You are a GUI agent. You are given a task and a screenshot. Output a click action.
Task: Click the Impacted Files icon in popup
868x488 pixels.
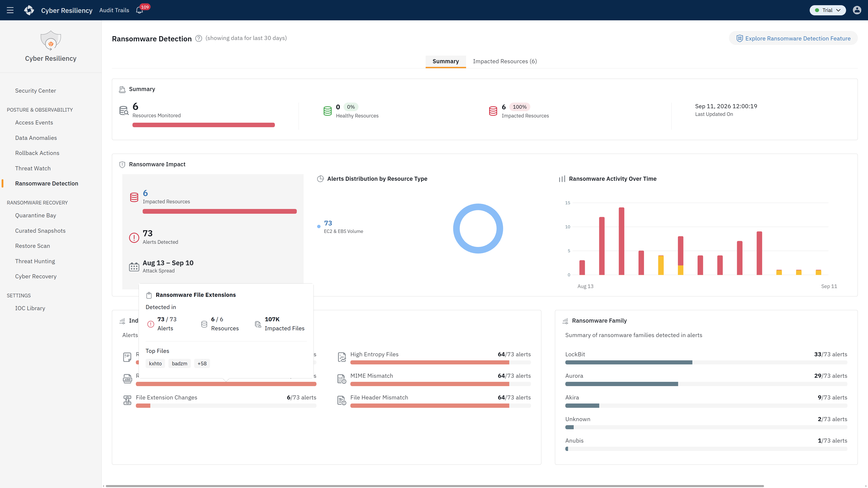click(x=258, y=324)
